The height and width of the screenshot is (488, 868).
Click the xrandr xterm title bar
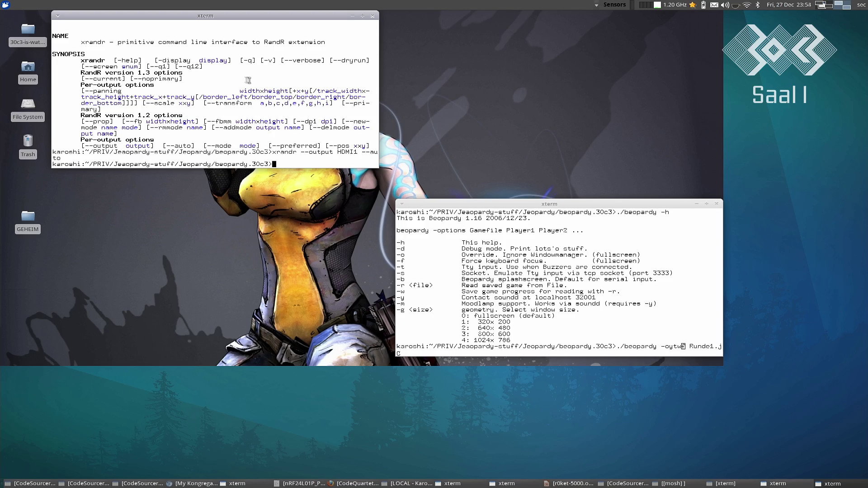coord(205,15)
